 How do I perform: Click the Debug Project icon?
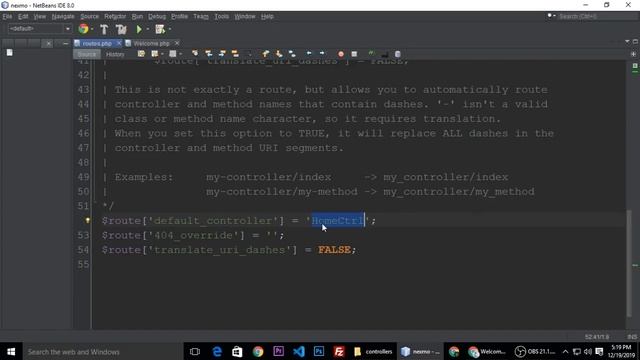pos(160,29)
